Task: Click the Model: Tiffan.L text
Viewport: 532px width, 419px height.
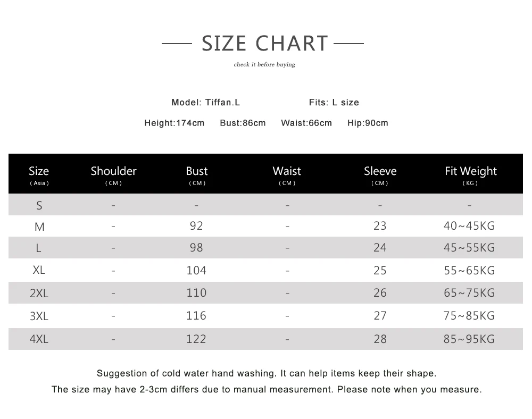Action: click(x=205, y=103)
